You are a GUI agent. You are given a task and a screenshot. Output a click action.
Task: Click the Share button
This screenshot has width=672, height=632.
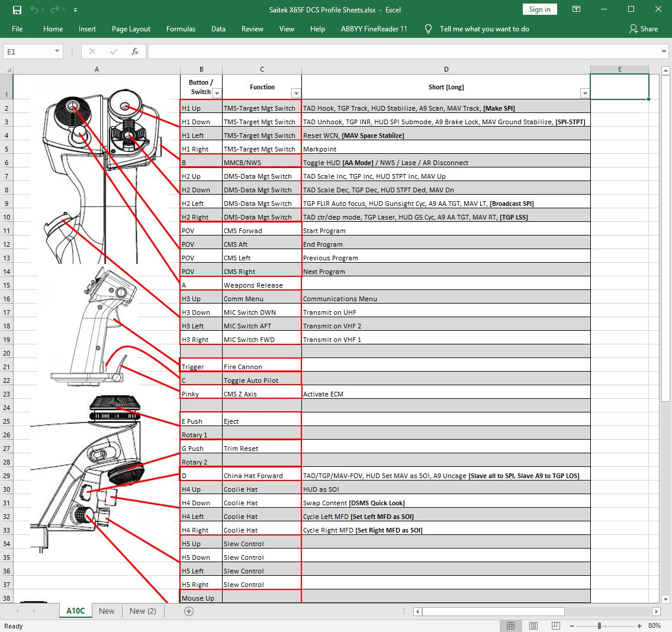pos(644,28)
